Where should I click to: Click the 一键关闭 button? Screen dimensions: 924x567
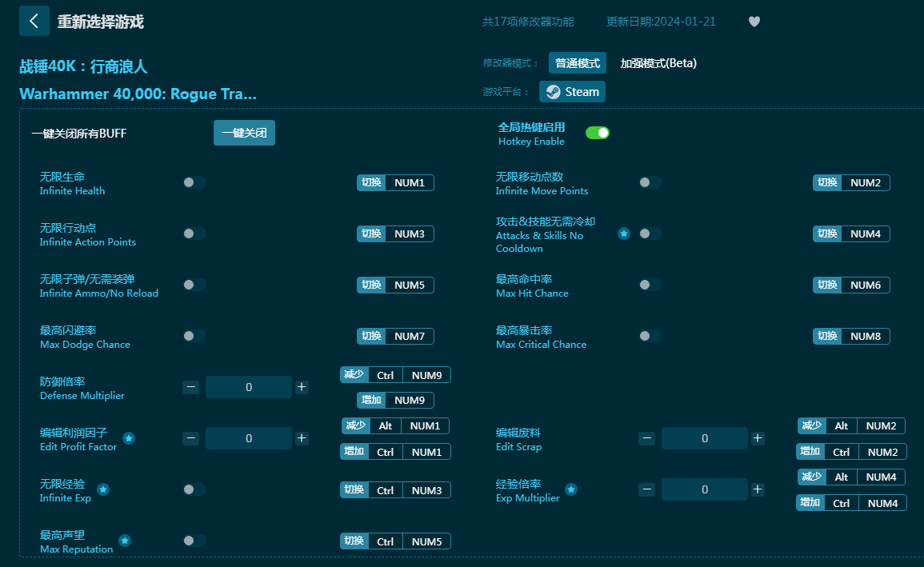(x=244, y=133)
